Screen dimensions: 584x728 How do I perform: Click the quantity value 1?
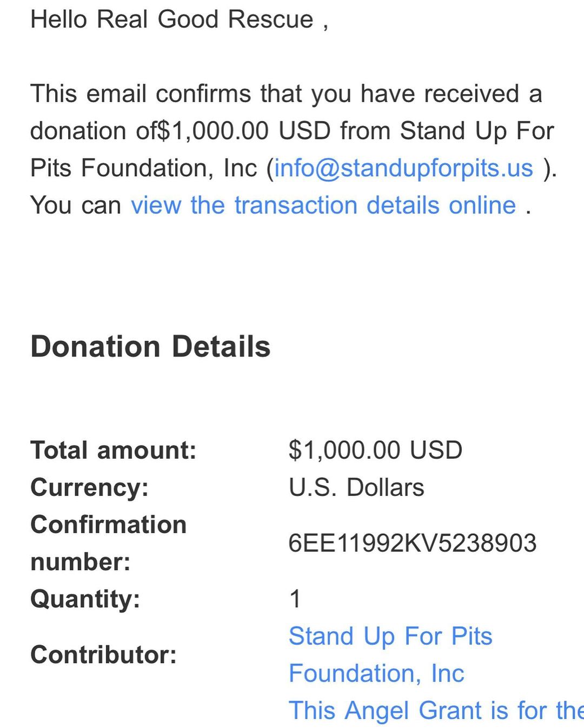[x=295, y=599]
